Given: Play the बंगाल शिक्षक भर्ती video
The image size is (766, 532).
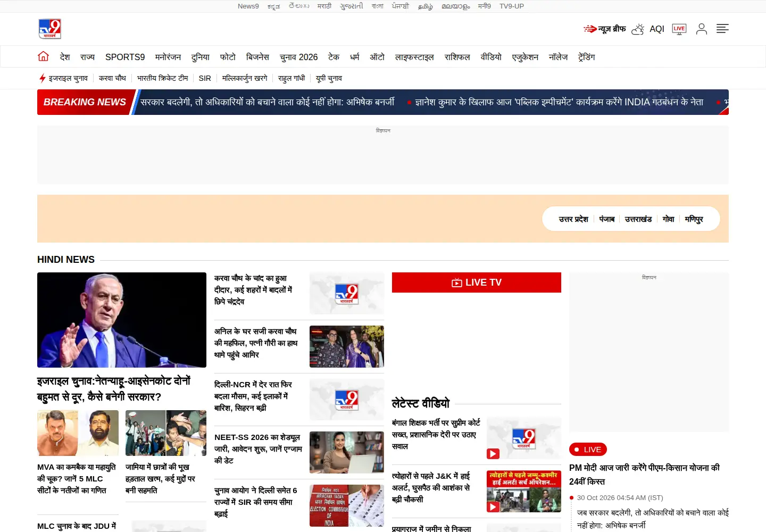Looking at the screenshot, I should click(x=493, y=454).
